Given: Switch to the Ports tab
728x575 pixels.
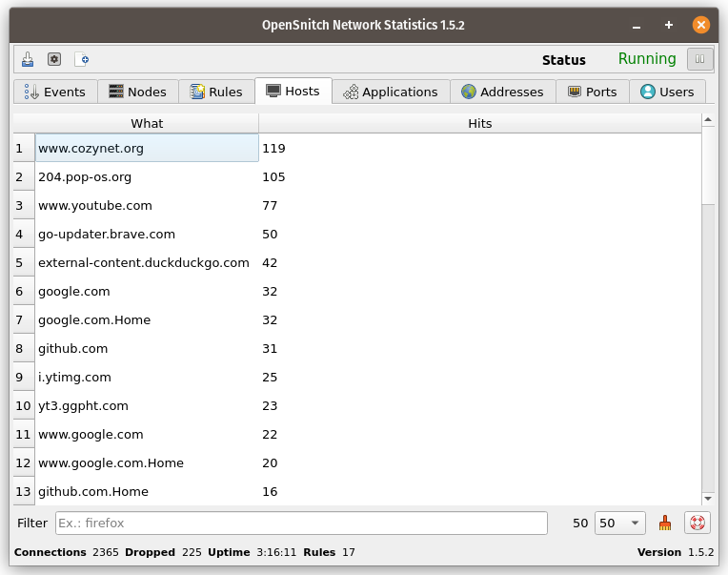Looking at the screenshot, I should click(592, 92).
